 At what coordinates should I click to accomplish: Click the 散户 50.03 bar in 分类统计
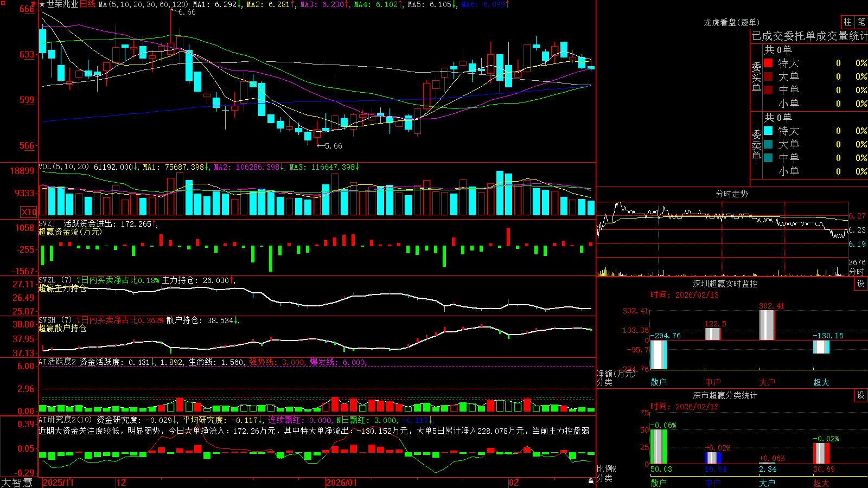(659, 447)
